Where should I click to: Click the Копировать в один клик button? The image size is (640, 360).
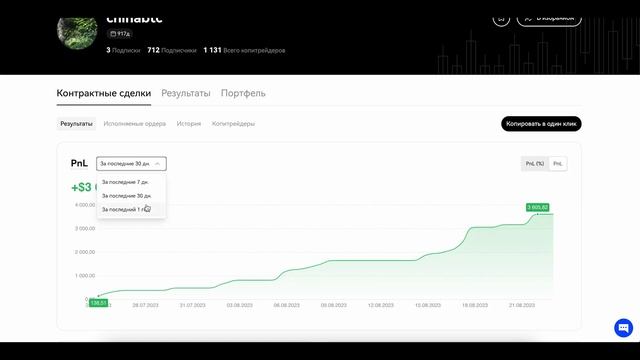pyautogui.click(x=541, y=124)
